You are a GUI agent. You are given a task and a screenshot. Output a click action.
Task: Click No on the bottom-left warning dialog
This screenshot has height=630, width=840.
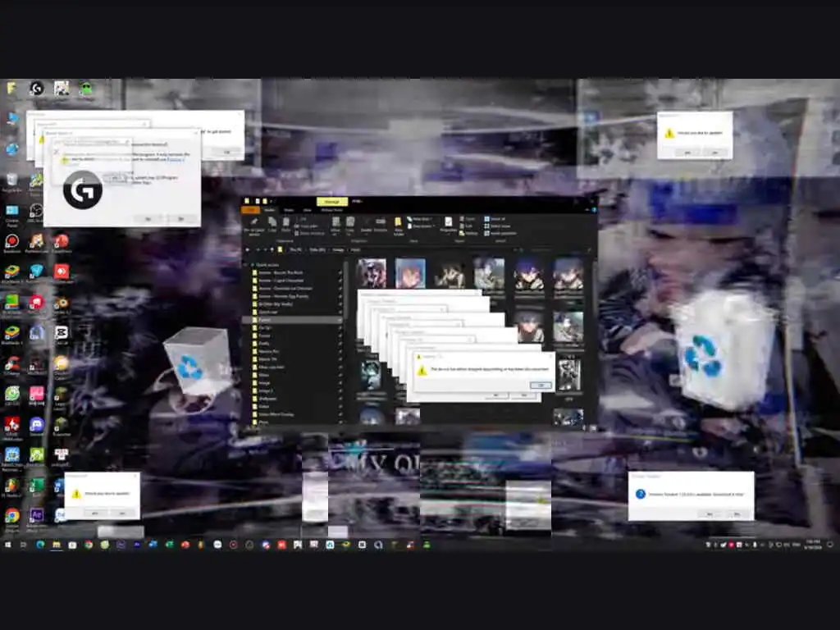122,513
